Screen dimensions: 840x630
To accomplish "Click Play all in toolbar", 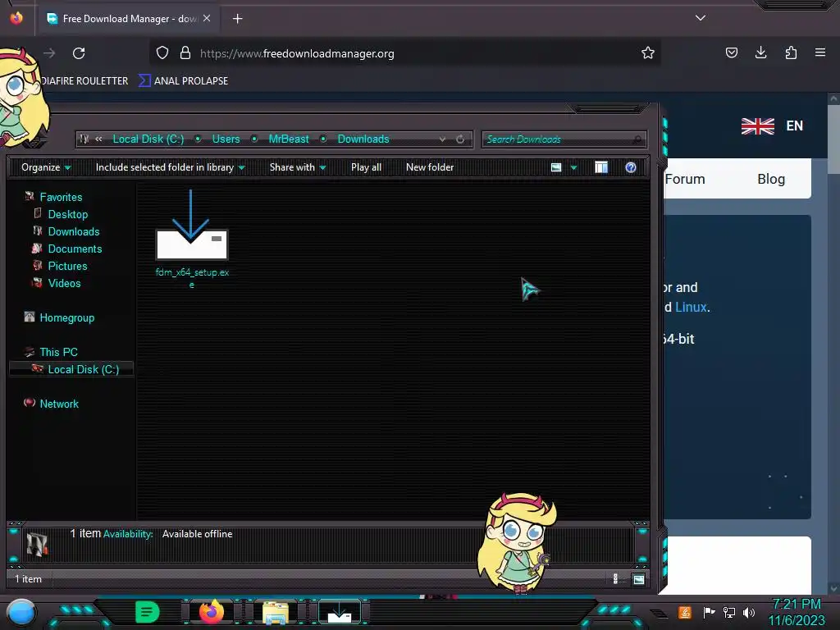I will coord(366,167).
